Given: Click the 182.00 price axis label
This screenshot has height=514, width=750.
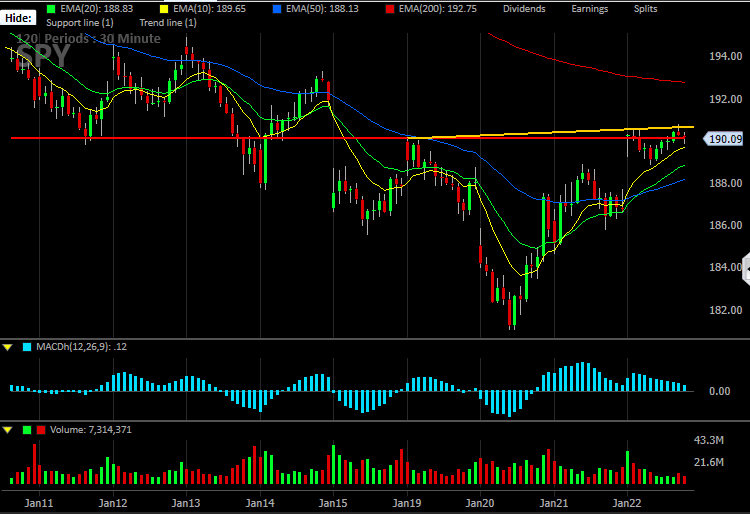Looking at the screenshot, I should click(x=726, y=310).
